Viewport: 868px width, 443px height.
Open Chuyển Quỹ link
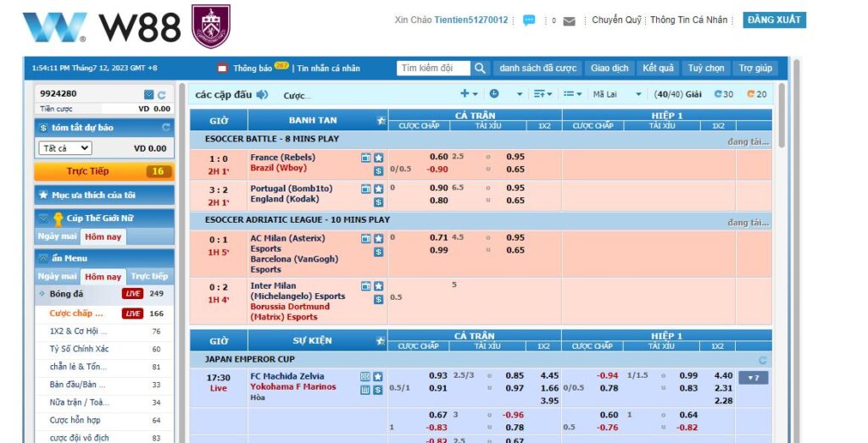617,20
